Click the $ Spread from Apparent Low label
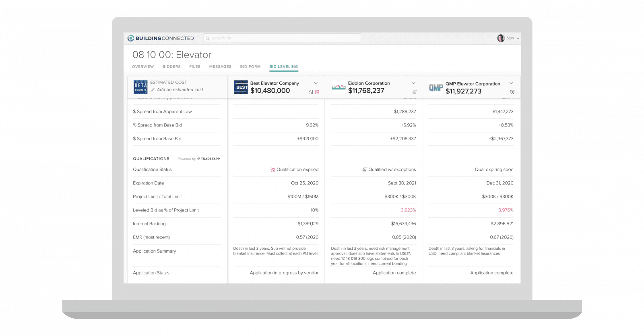This screenshot has width=644, height=336. point(162,112)
